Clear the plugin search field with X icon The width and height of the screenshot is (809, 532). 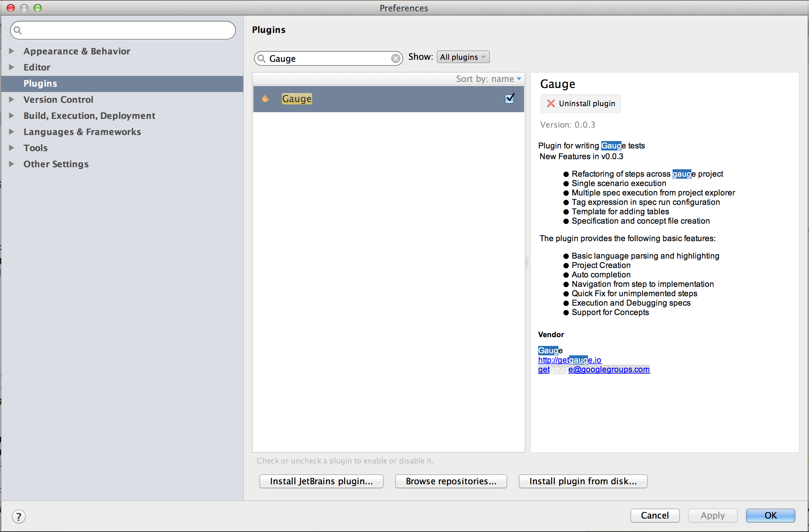[x=395, y=58]
